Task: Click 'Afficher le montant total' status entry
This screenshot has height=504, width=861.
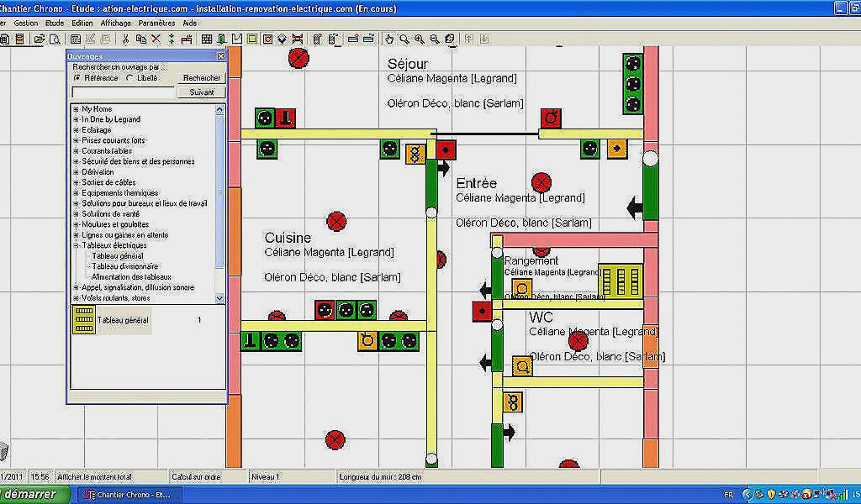Action: tap(94, 476)
